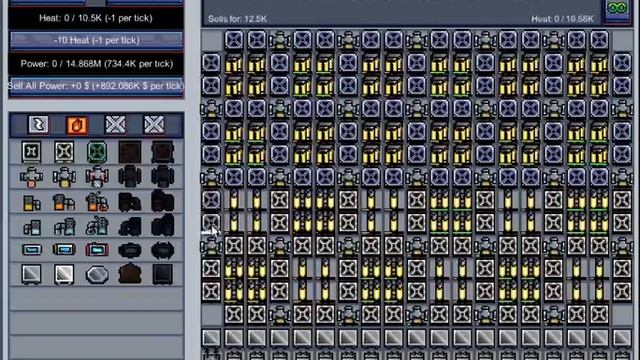
Task: Select the second-tier teal heat outlet part
Action: coord(64,227)
